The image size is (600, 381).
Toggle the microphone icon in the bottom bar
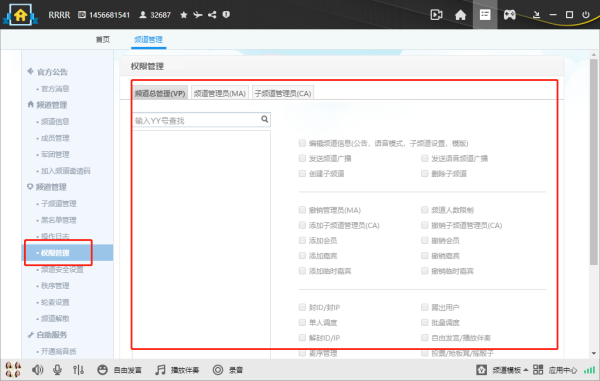[57, 370]
